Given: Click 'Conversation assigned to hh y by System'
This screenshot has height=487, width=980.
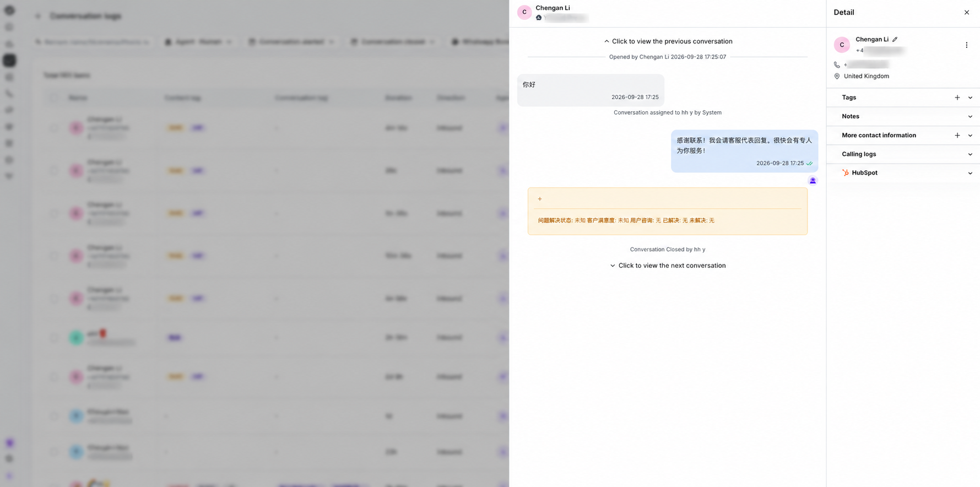Looking at the screenshot, I should [668, 112].
